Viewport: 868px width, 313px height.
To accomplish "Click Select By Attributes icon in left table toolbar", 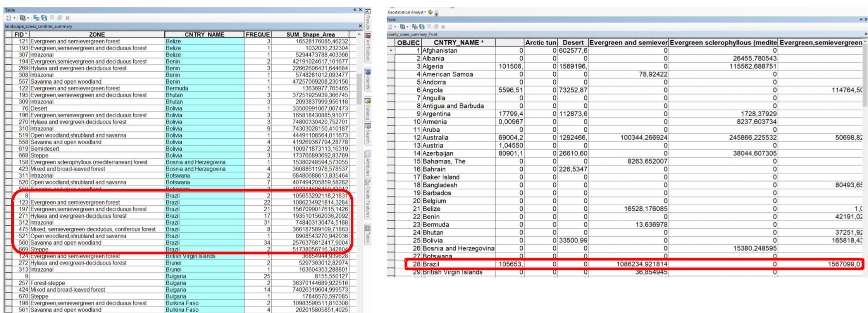I will (x=36, y=18).
